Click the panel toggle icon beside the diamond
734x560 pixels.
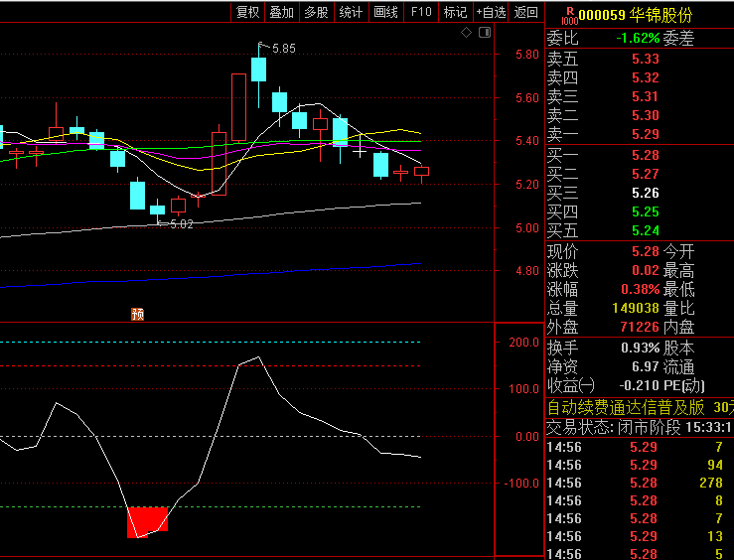(485, 33)
